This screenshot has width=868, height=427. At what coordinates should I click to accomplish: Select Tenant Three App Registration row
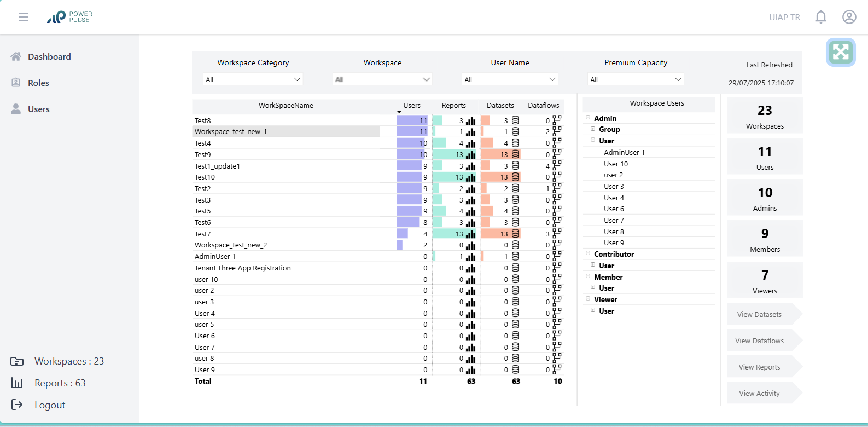click(378, 268)
